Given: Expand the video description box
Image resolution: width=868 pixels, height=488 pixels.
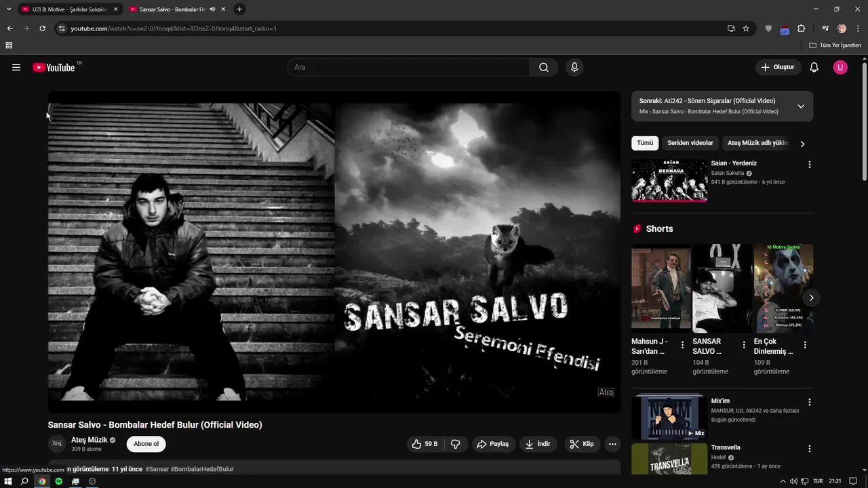Looking at the screenshot, I should 334,468.
